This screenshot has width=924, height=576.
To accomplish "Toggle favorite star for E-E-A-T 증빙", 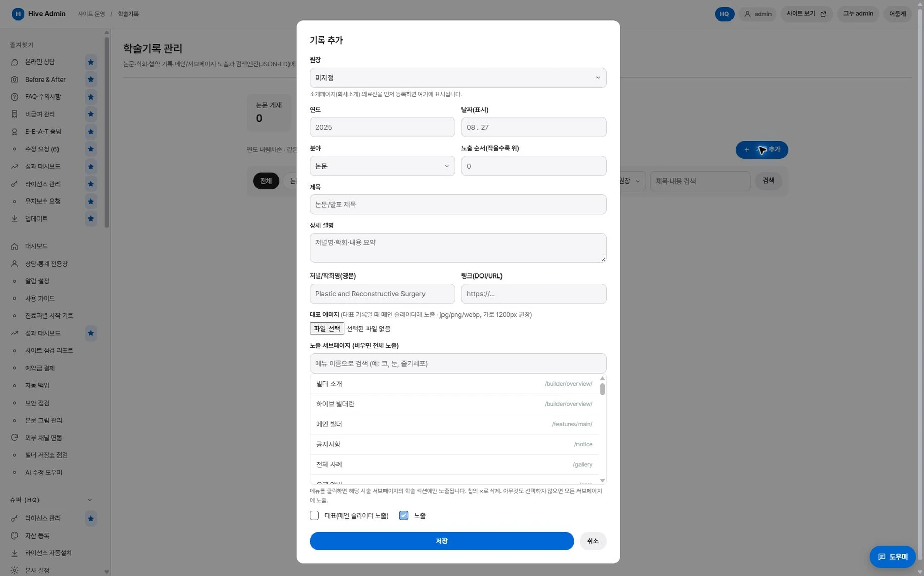I will coord(91,132).
